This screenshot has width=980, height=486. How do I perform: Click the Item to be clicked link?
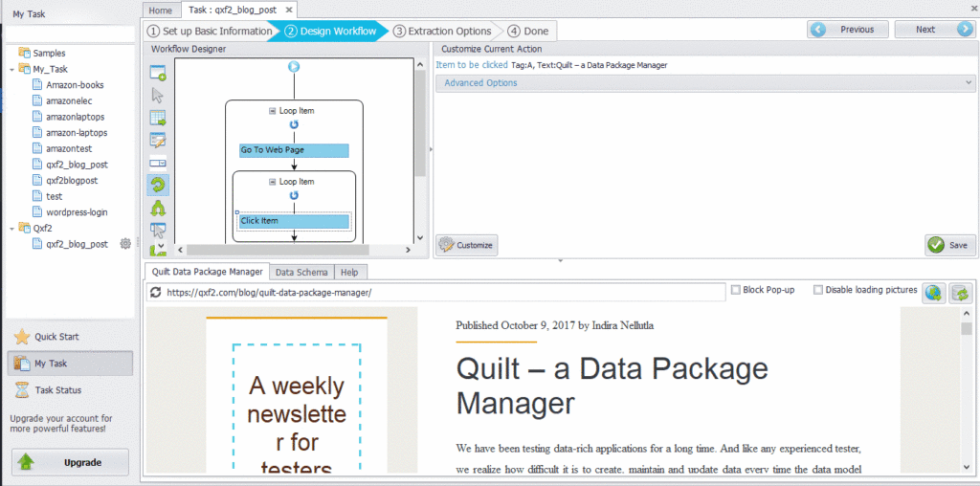coord(472,64)
